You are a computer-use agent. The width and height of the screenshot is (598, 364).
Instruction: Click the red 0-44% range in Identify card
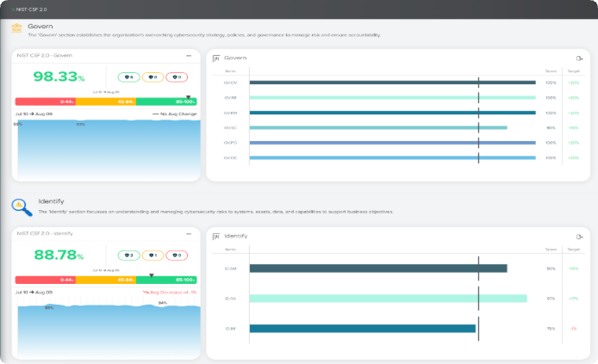46,280
